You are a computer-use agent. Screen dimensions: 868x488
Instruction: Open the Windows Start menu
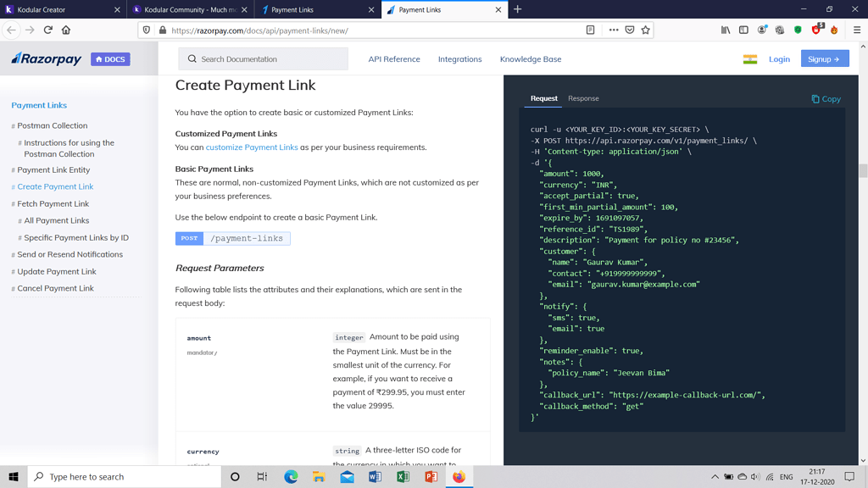pos(14,477)
